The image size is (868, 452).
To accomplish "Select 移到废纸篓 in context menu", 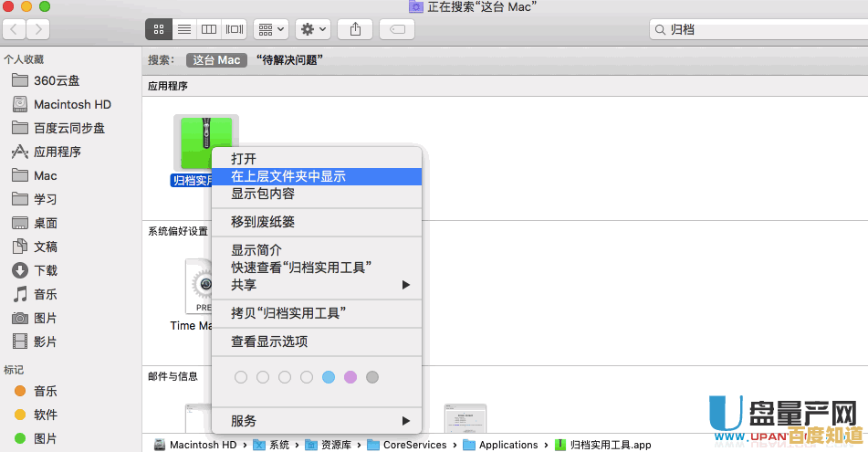I will click(263, 222).
